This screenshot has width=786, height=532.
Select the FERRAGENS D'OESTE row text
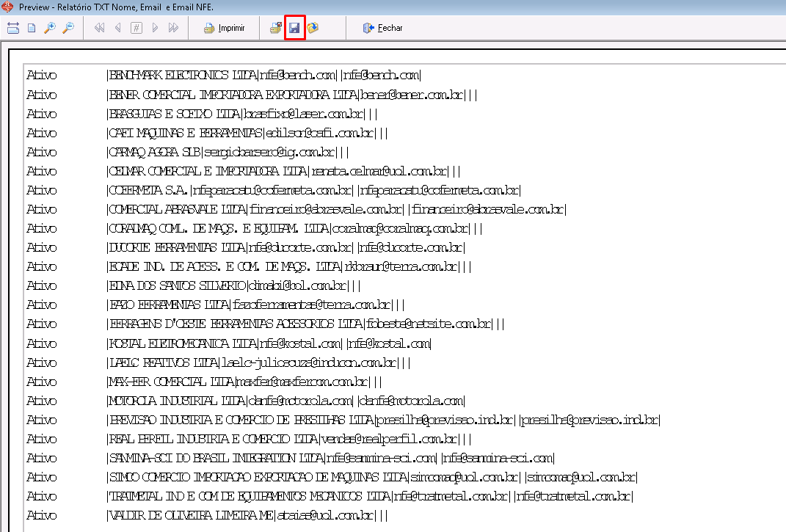coord(305,324)
